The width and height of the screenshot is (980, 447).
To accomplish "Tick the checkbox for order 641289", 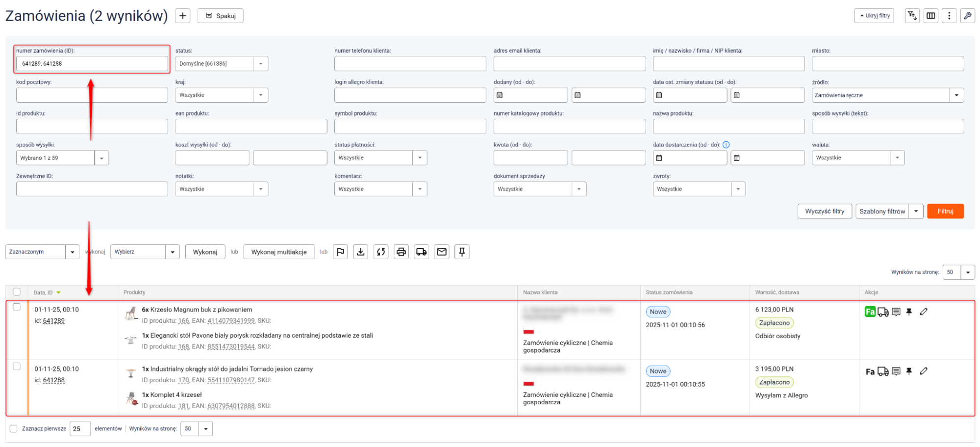I will (17, 307).
